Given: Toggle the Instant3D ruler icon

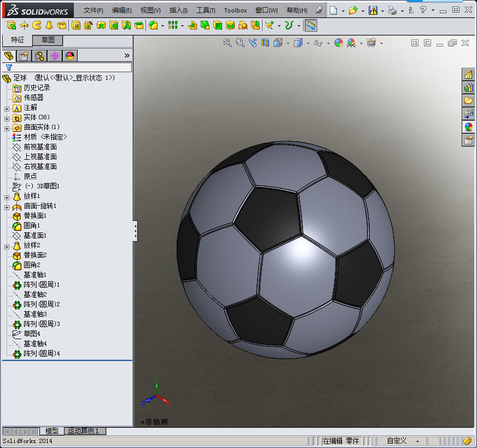Looking at the screenshot, I should (x=311, y=26).
